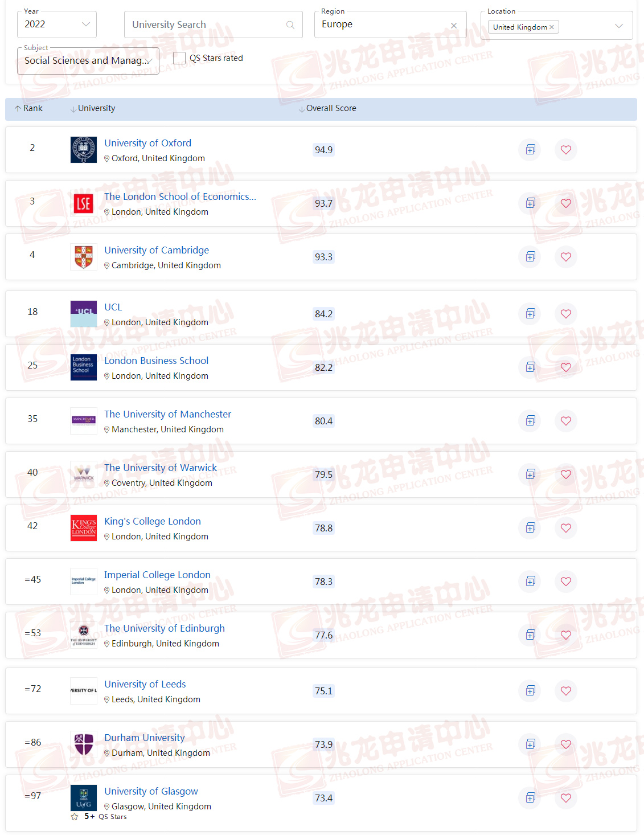This screenshot has height=835, width=644.
Task: Click the star icon beside Glasgow's QS Stars
Action: coord(74,816)
